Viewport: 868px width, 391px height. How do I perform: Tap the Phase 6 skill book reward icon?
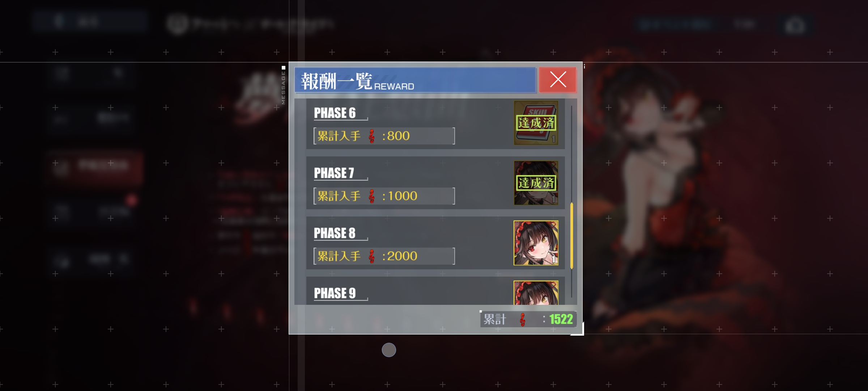point(536,123)
